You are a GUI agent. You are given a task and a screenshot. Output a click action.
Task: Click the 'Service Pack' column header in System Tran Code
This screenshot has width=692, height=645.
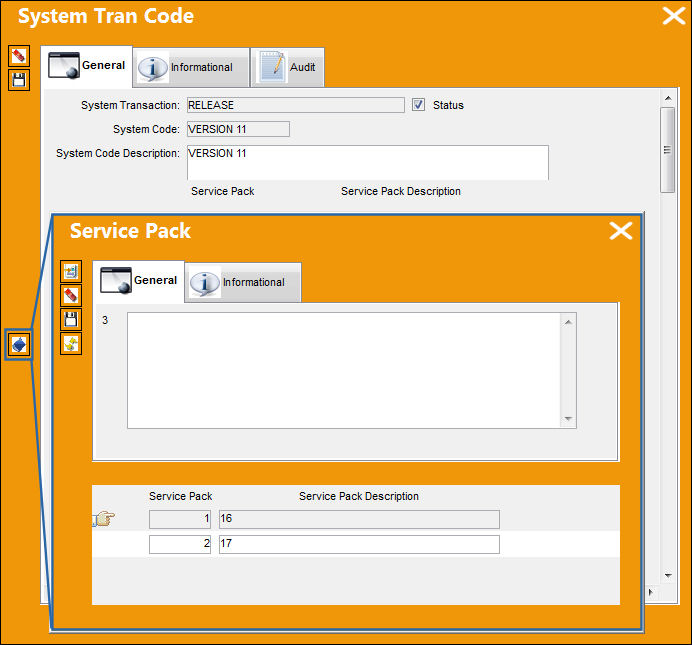pos(222,191)
